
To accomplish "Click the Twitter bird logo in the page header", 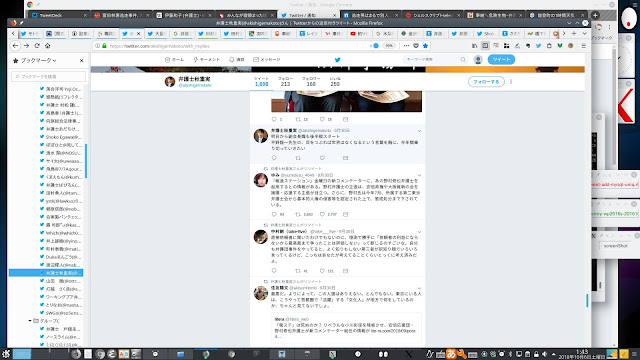I will pos(337,60).
